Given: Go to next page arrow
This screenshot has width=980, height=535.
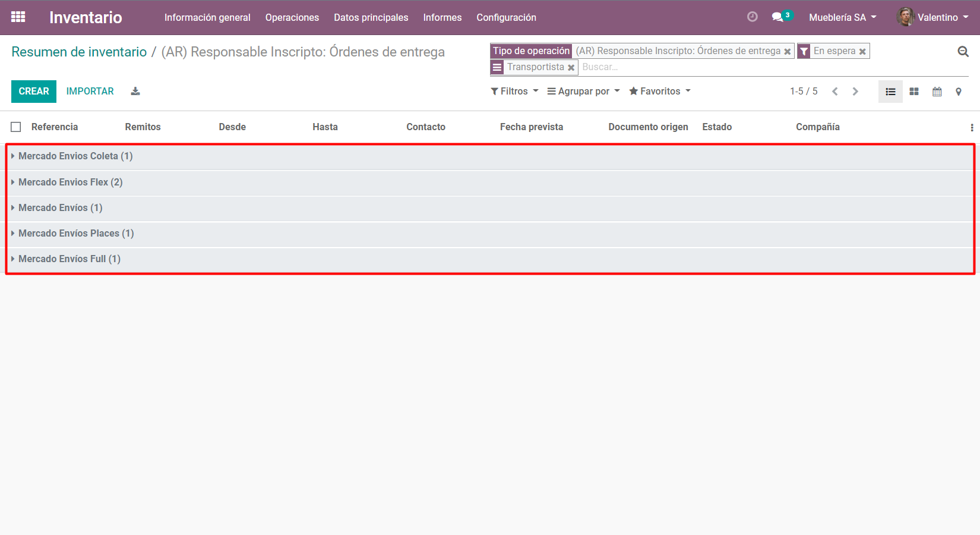Looking at the screenshot, I should point(855,92).
